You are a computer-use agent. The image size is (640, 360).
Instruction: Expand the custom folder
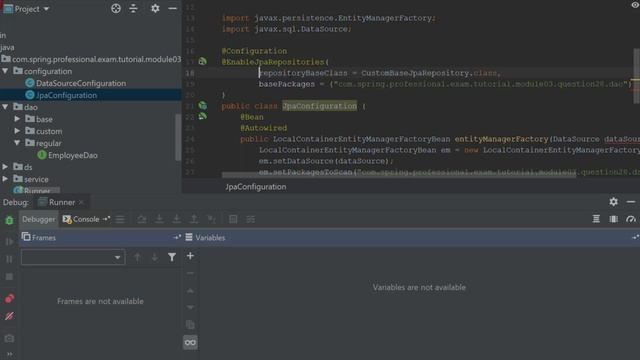point(17,131)
